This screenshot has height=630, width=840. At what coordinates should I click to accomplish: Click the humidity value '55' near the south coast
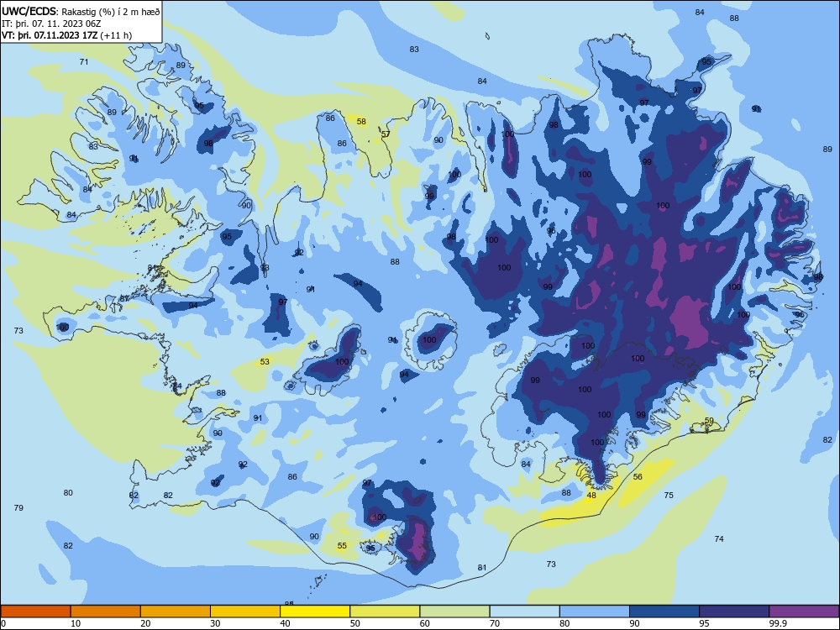pyautogui.click(x=342, y=546)
